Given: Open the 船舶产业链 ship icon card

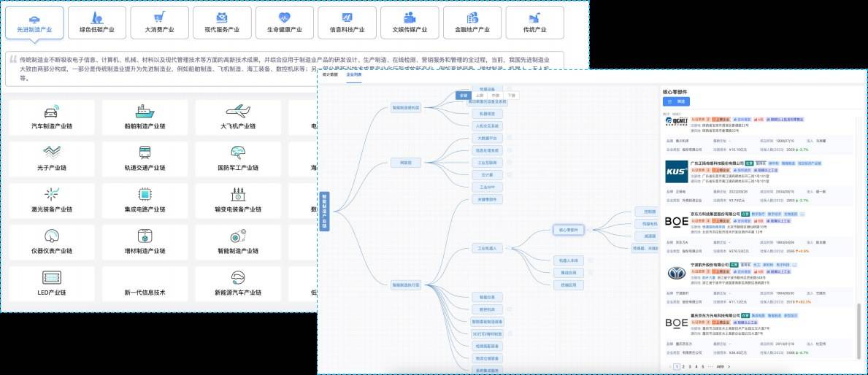Looking at the screenshot, I should click(145, 117).
